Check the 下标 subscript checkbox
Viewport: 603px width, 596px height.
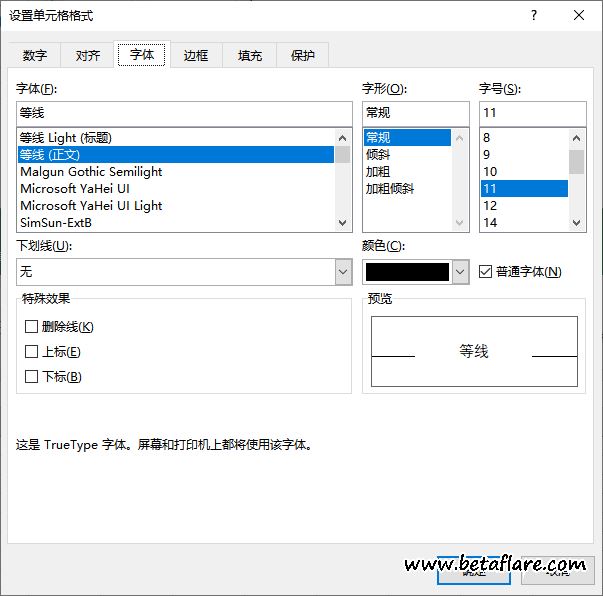click(32, 377)
